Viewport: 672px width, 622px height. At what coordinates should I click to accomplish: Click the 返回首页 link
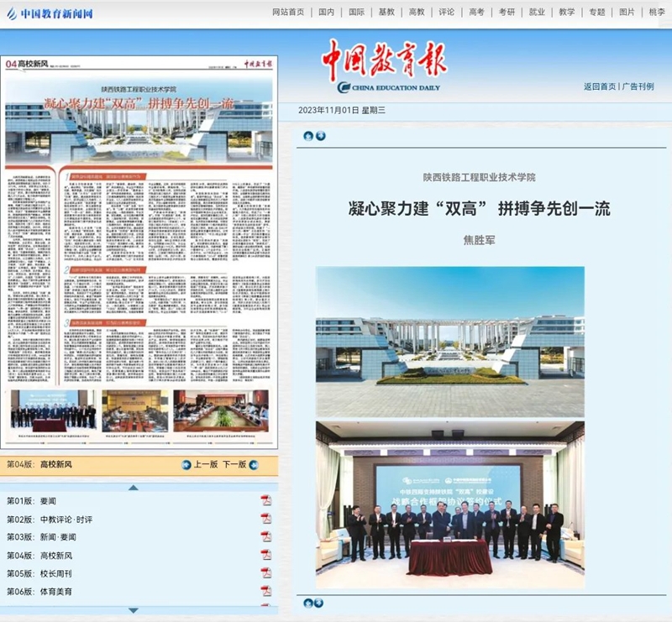[x=600, y=86]
